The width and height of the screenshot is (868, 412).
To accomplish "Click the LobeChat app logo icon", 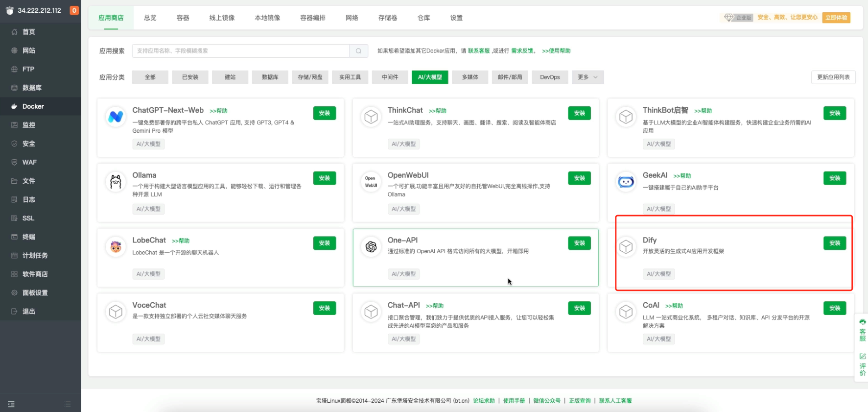I will click(x=116, y=247).
